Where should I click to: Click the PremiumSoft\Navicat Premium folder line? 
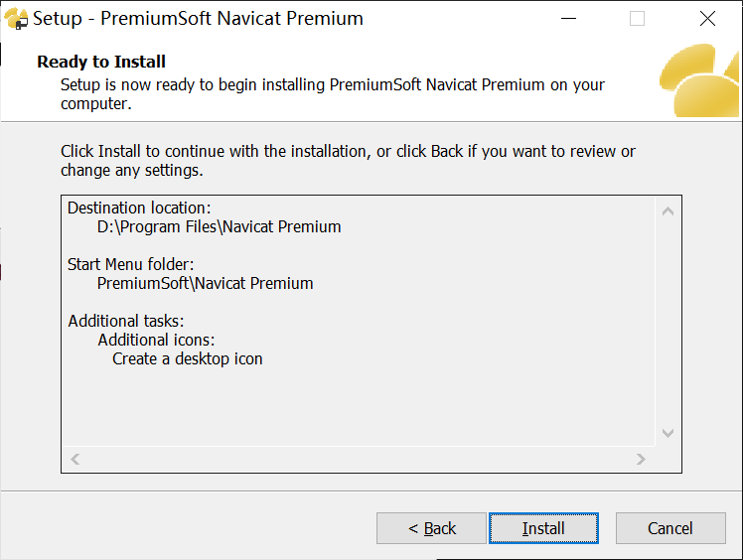205,283
